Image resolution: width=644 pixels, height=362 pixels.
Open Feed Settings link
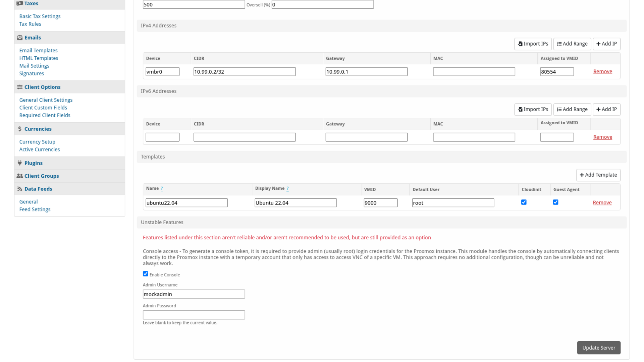click(35, 209)
